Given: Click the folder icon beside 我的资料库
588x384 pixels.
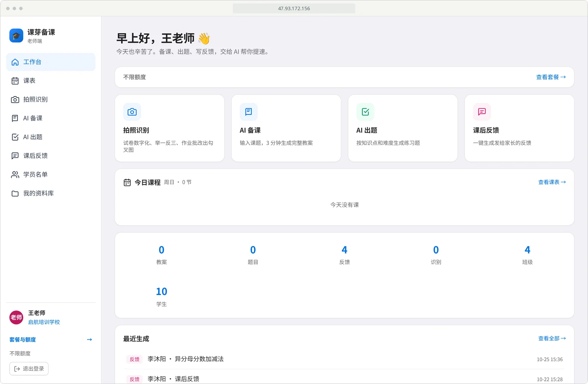Looking at the screenshot, I should pyautogui.click(x=15, y=193).
